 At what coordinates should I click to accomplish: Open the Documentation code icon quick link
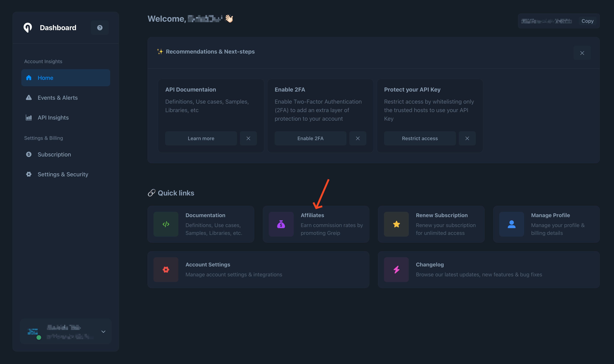pos(166,224)
